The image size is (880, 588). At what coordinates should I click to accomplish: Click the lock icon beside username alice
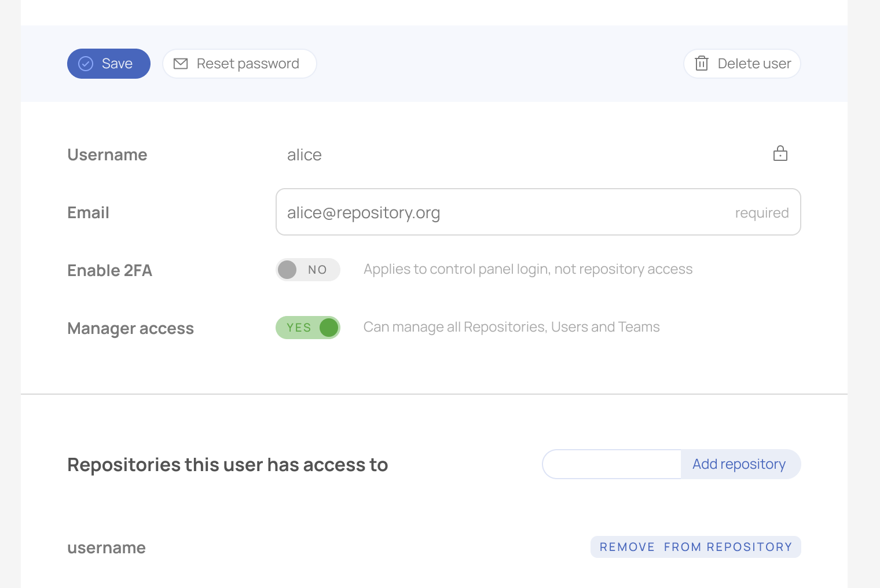pos(780,153)
